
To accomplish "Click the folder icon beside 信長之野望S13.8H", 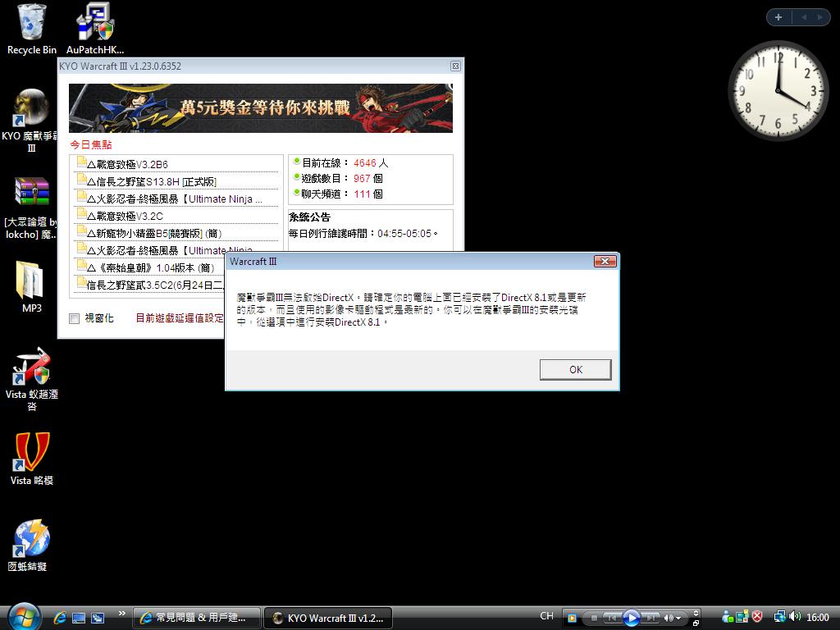I will coord(81,179).
